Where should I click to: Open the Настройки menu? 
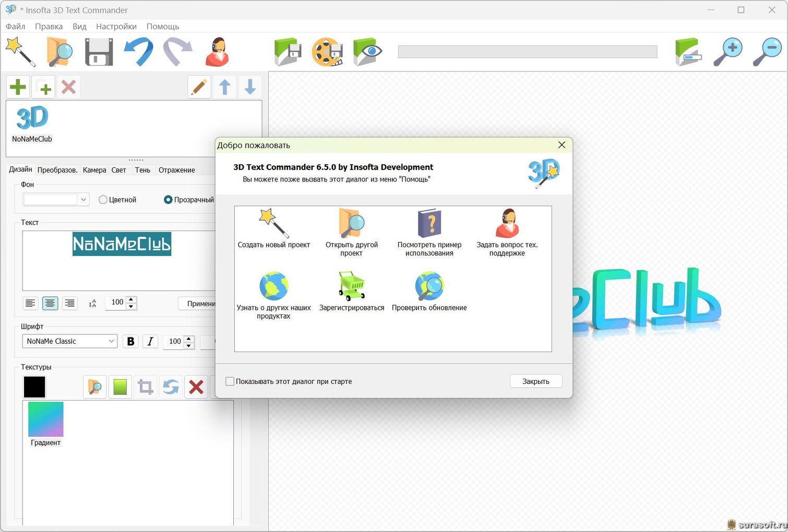pos(116,26)
